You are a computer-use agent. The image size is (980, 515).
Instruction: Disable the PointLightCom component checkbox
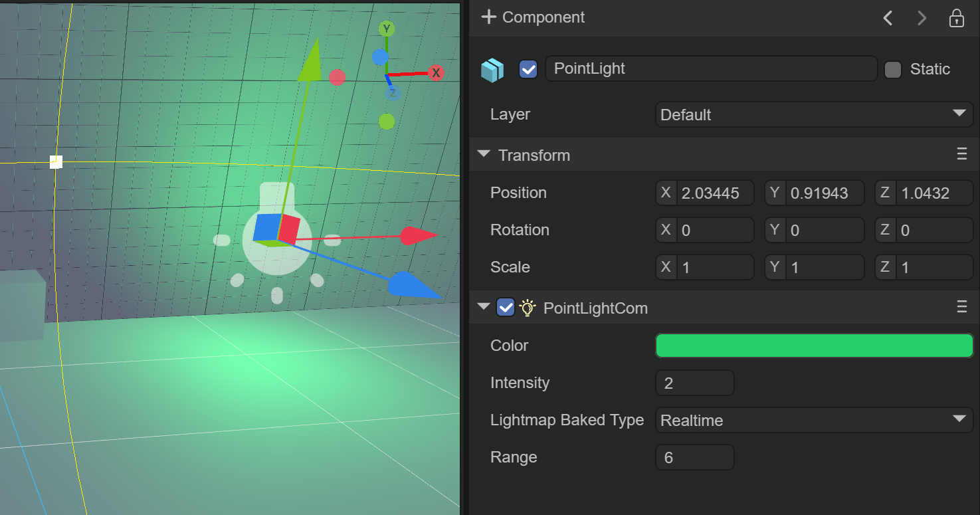click(506, 307)
